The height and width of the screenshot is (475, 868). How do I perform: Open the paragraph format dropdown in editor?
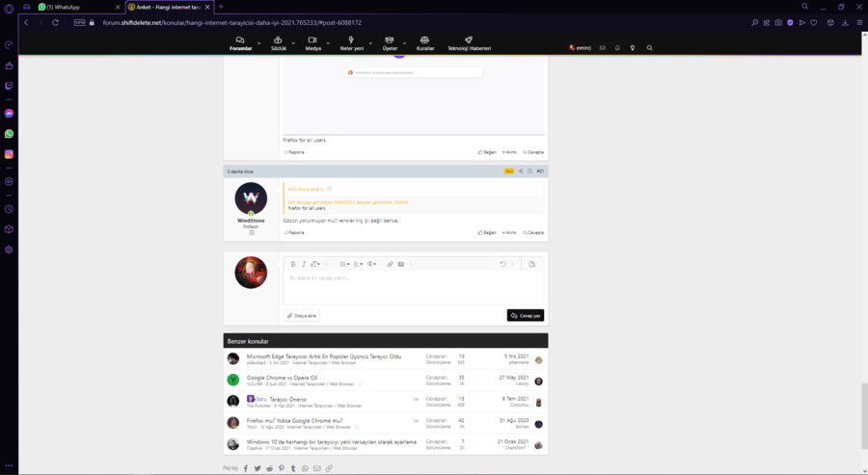tap(371, 264)
